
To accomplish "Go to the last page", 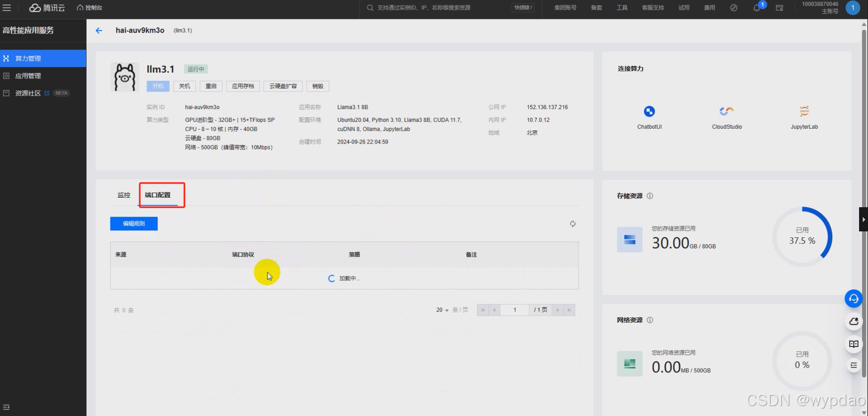I will [569, 310].
